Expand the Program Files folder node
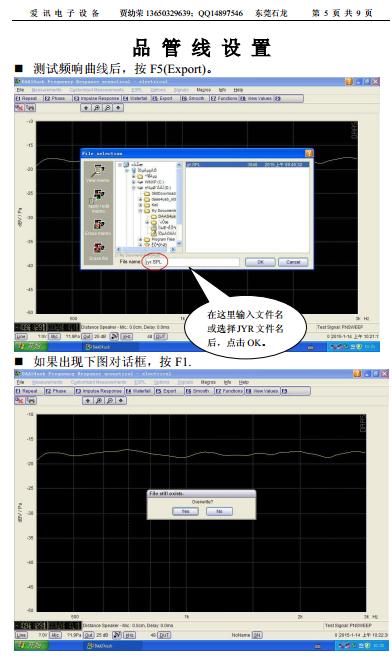This screenshot has height=659, width=392. pyautogui.click(x=141, y=239)
